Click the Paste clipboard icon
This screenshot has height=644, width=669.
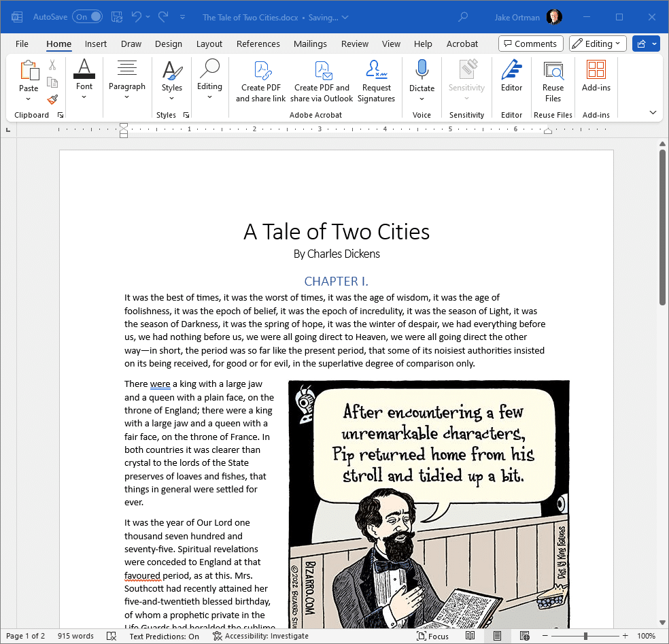click(29, 71)
